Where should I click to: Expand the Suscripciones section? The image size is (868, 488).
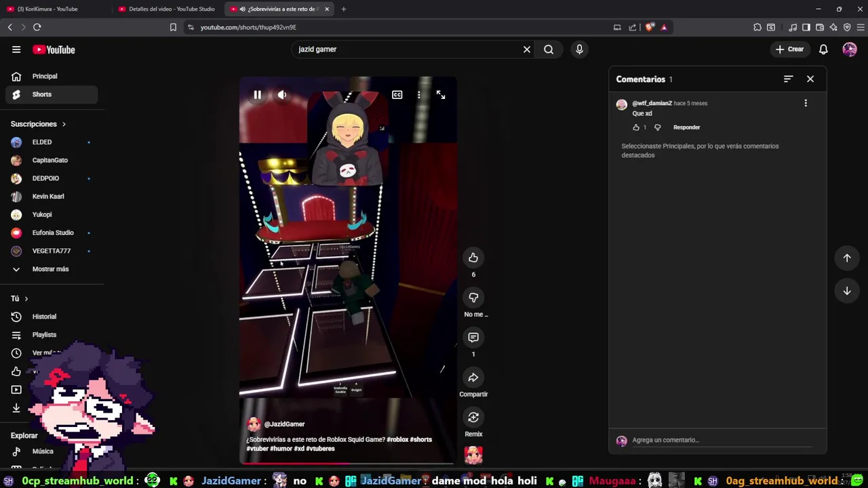coord(38,124)
